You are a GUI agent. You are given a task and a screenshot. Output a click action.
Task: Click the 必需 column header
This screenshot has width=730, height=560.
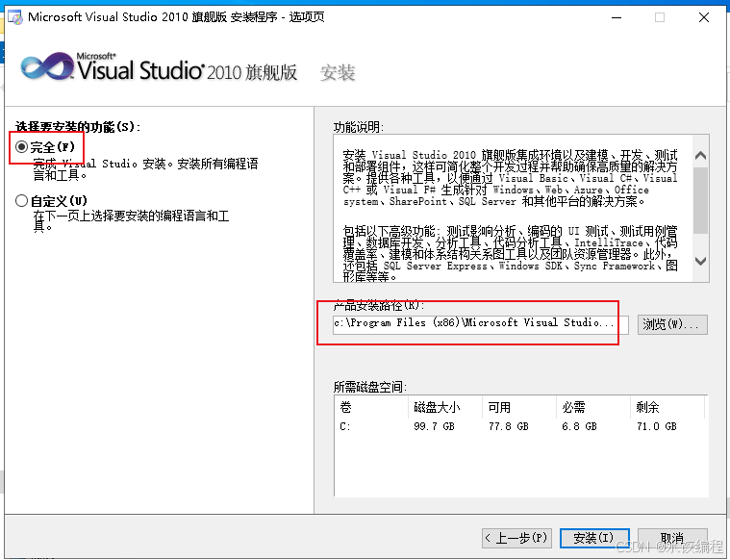point(593,407)
